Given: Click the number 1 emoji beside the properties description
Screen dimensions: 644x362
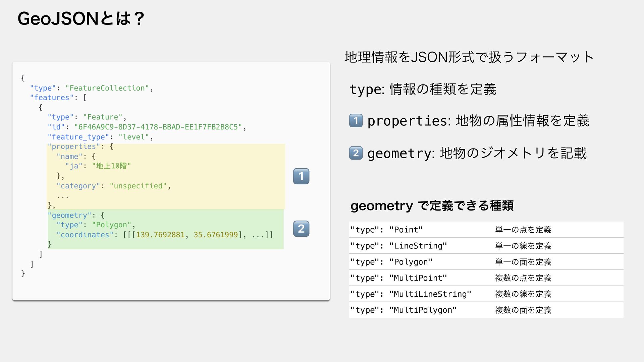Looking at the screenshot, I should [356, 121].
